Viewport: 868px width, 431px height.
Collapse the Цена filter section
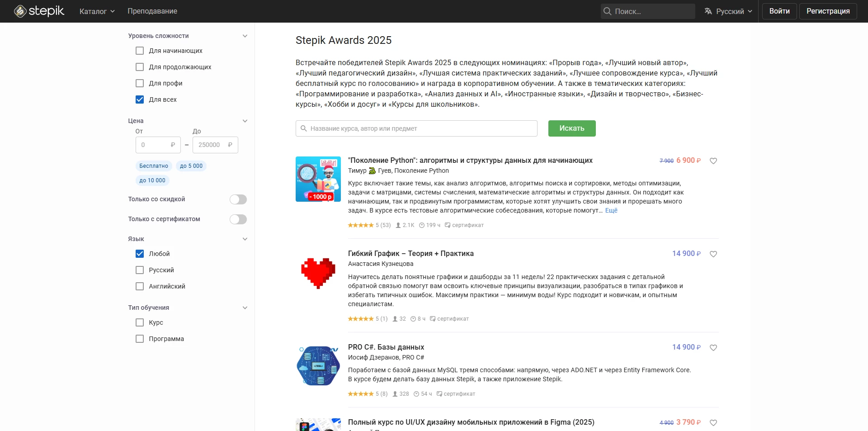click(x=245, y=121)
